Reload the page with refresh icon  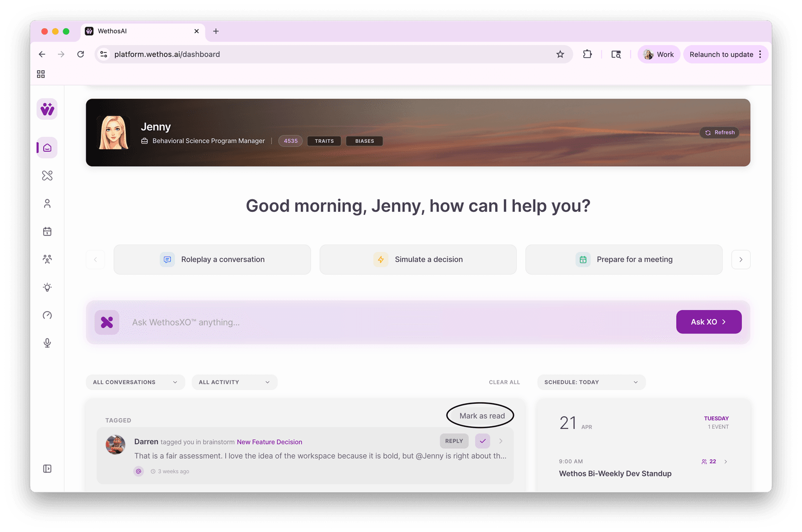pyautogui.click(x=80, y=54)
